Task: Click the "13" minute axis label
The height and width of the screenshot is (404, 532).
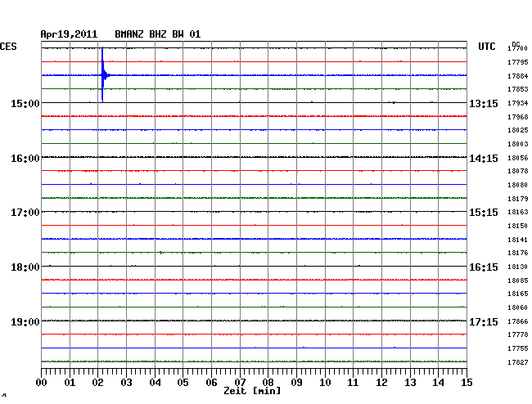Action: [x=410, y=383]
